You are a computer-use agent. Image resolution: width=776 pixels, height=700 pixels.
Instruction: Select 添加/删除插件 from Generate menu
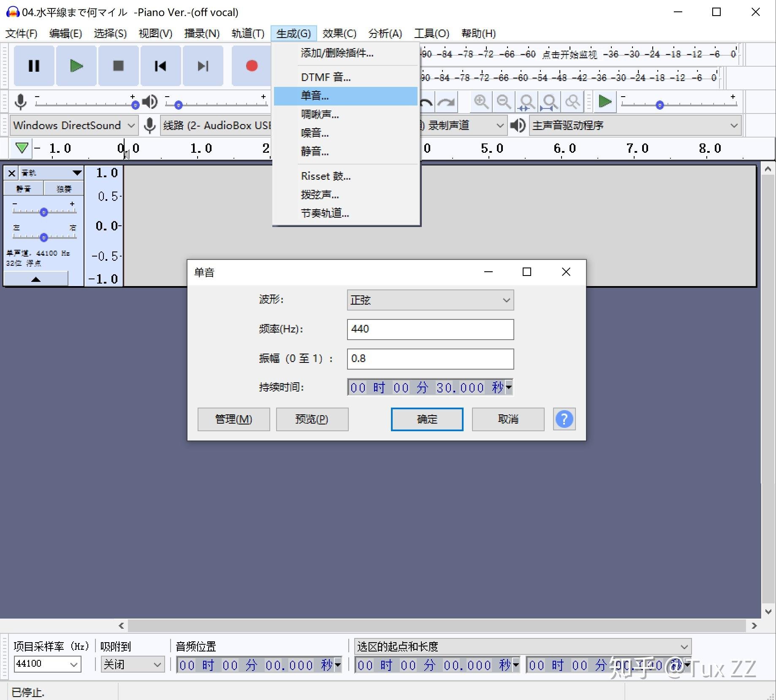[346, 53]
